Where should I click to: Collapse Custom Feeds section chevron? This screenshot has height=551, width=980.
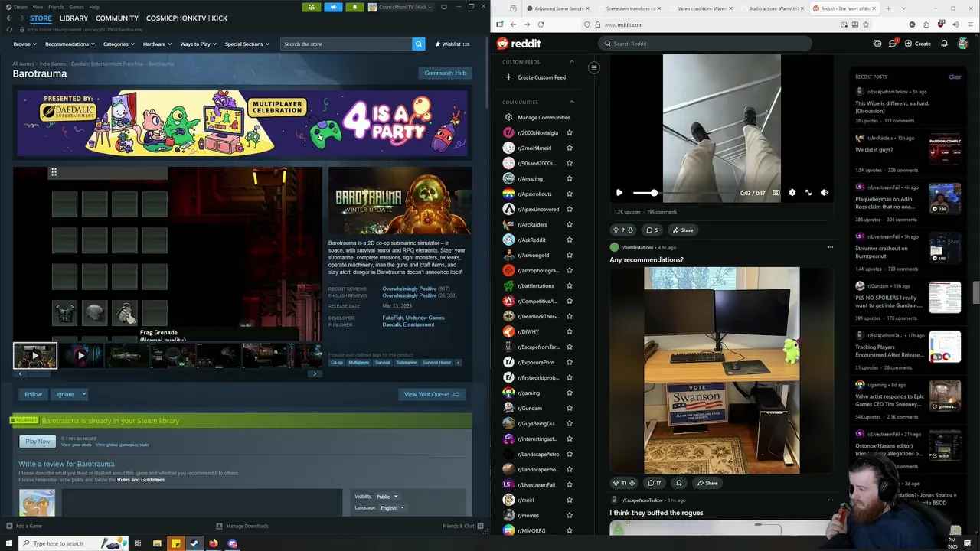point(571,62)
